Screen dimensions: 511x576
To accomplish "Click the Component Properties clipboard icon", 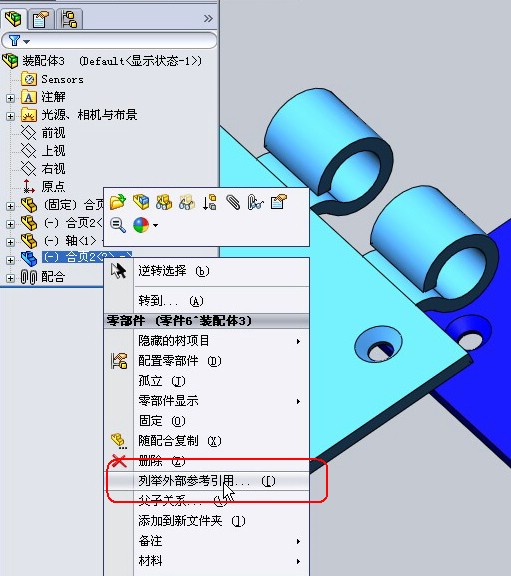I will [278, 202].
